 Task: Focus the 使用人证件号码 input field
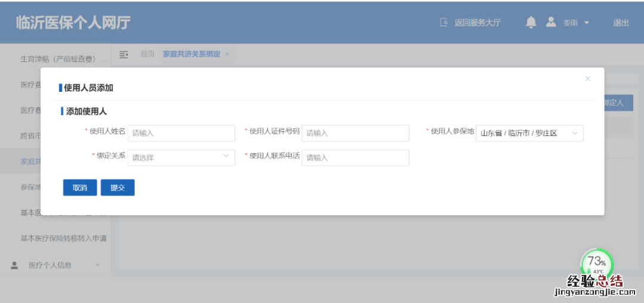coord(355,133)
